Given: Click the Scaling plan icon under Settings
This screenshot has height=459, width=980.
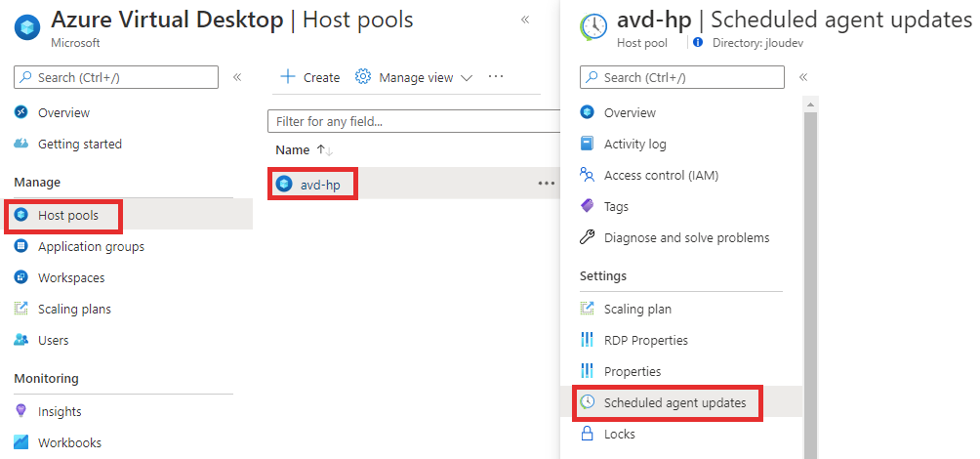Looking at the screenshot, I should 587,309.
